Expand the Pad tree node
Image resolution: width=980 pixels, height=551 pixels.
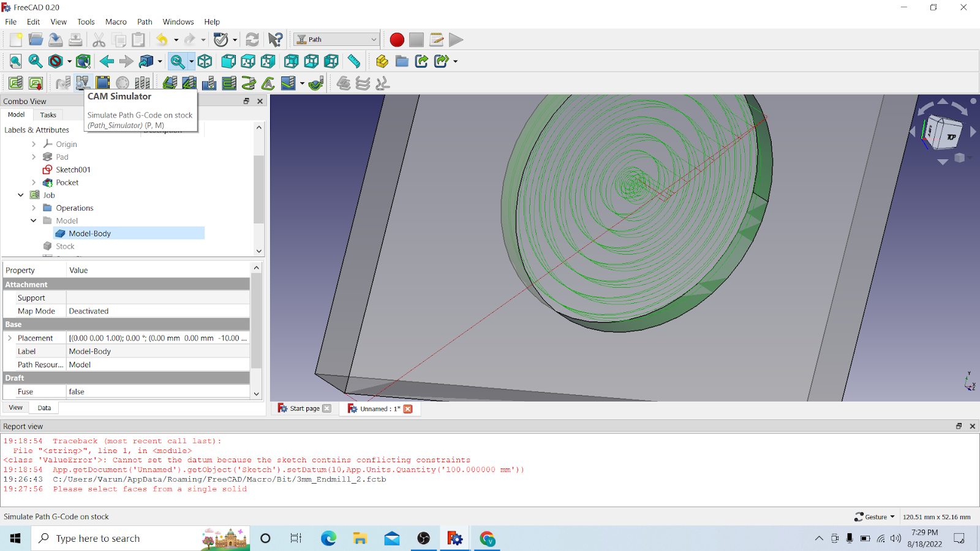coord(34,157)
